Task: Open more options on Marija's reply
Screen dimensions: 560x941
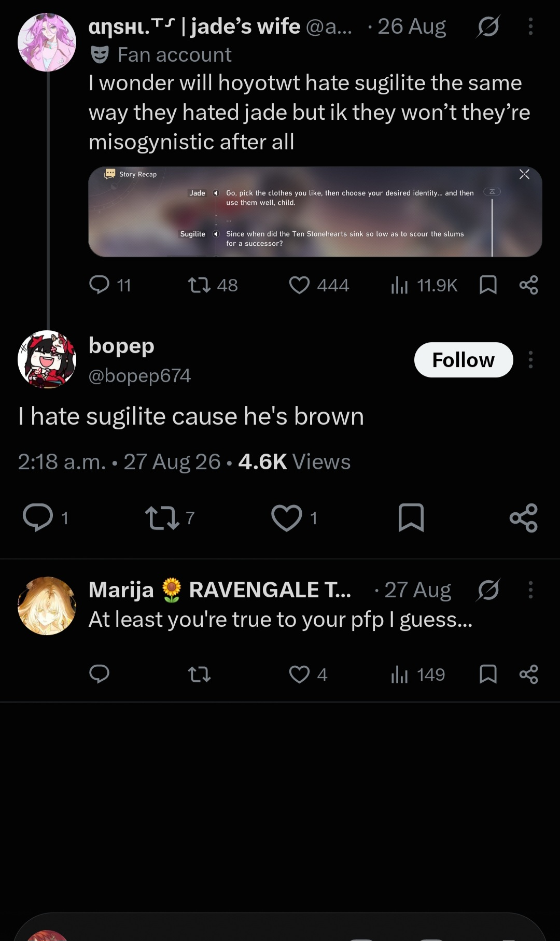Action: click(x=530, y=590)
